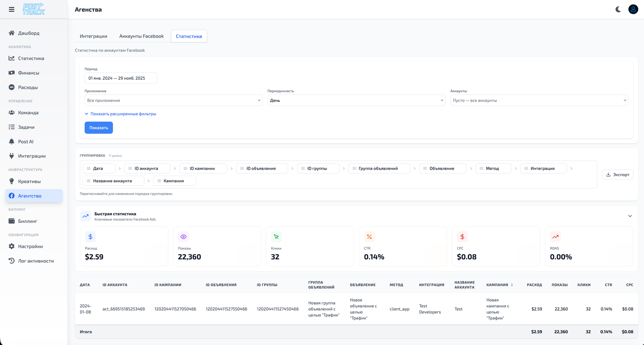Screen dimensions: 644x345
Task: Open the user profile avatar
Action: click(633, 9)
